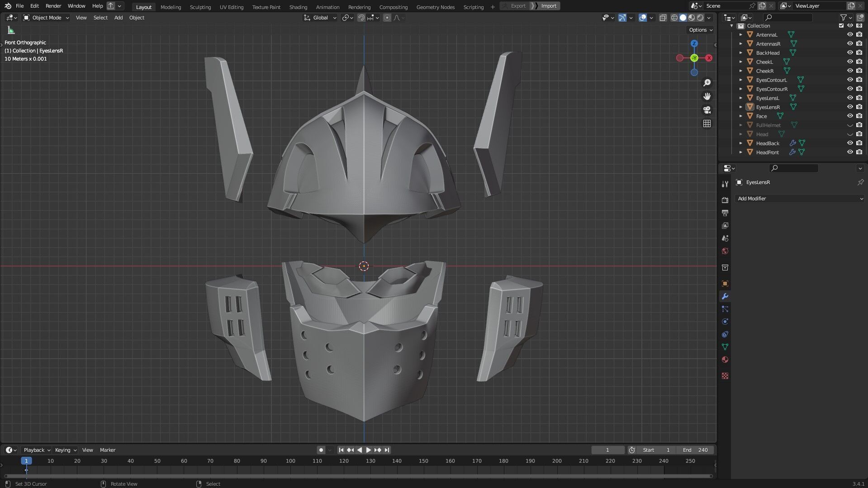Open the Modifier properties wrench tab
The height and width of the screenshot is (488, 868).
coord(725,296)
